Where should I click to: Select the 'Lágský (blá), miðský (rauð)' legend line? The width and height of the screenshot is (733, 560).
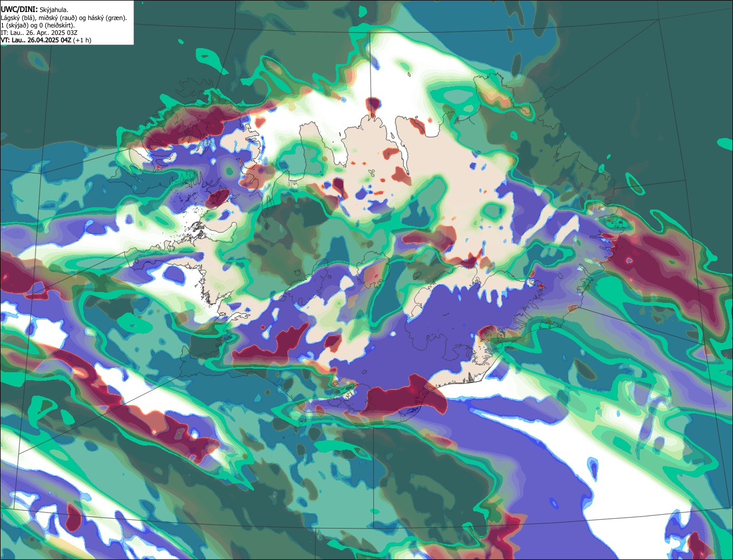[64, 18]
